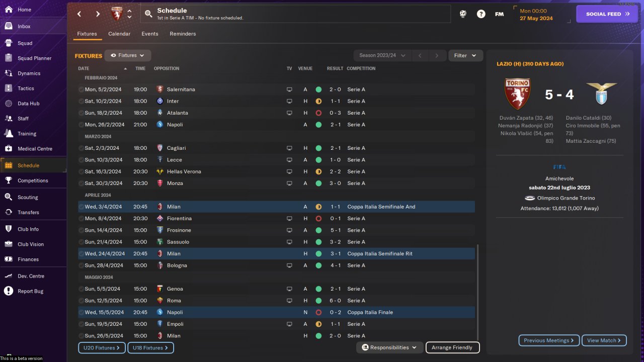Open the Tactics board icon
Image resolution: width=644 pixels, height=362 pixels.
point(9,88)
